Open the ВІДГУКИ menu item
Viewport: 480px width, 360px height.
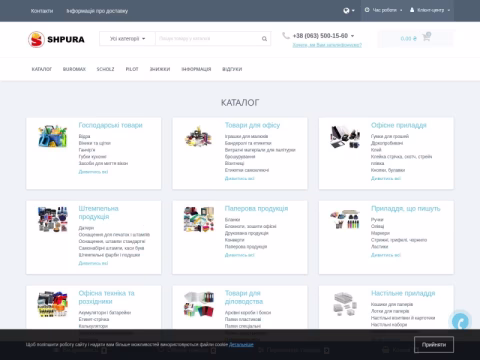click(232, 69)
